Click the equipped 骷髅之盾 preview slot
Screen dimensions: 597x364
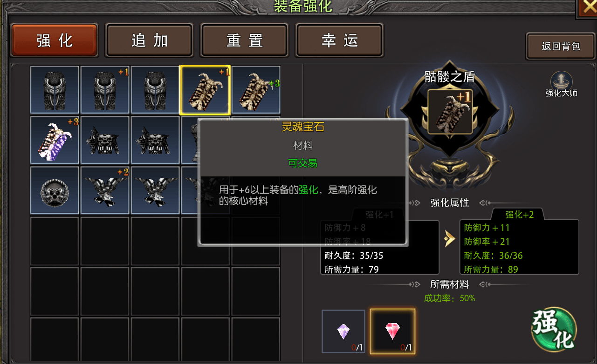pos(450,112)
